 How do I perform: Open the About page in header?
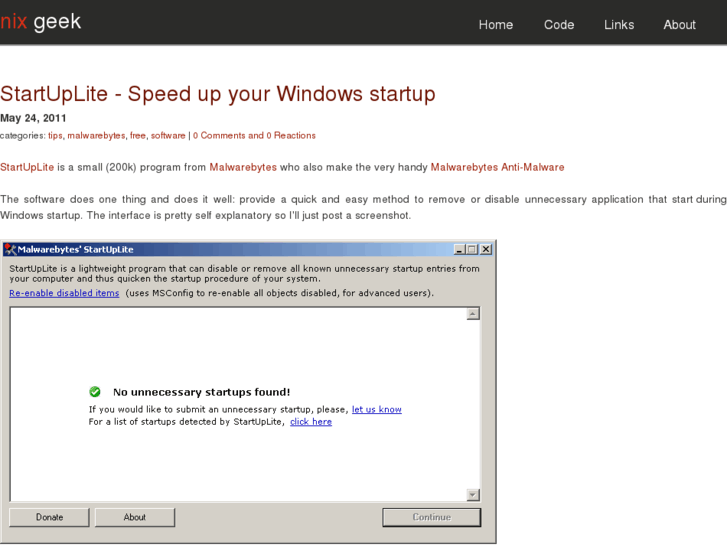coord(679,25)
